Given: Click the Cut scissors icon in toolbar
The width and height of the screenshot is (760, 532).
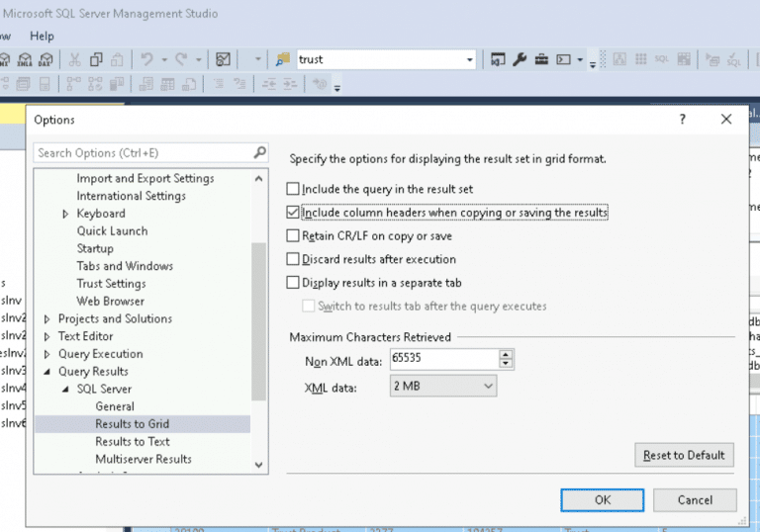Looking at the screenshot, I should 75,59.
